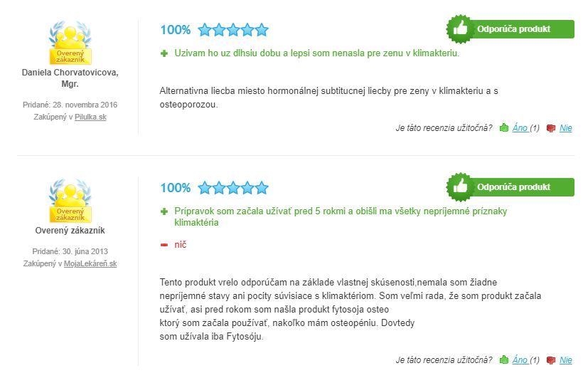Click red thumbs-down icon in first review's helpful row
Screen dimensions: 588x383
click(551, 128)
